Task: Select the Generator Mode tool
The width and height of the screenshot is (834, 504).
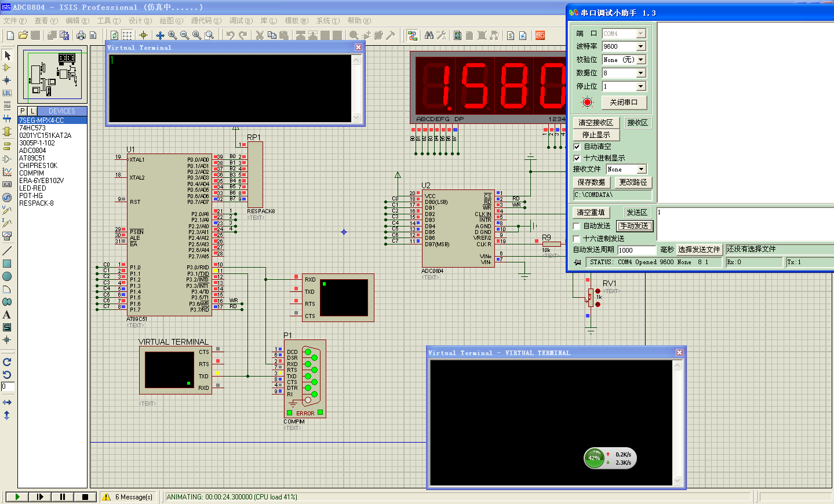Action: (x=7, y=198)
